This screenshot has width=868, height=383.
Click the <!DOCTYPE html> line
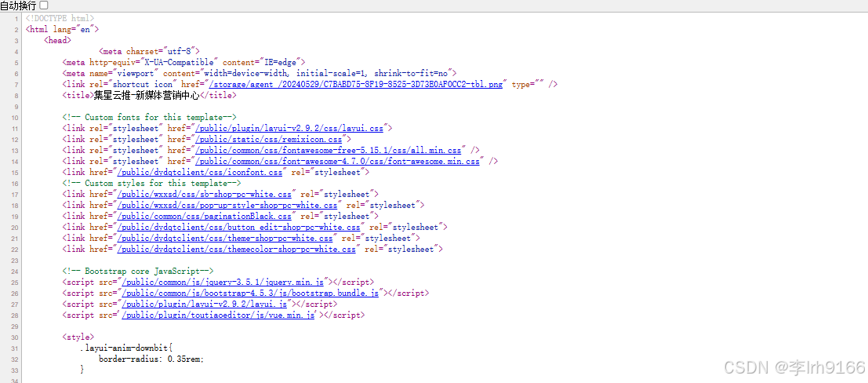pyautogui.click(x=60, y=18)
